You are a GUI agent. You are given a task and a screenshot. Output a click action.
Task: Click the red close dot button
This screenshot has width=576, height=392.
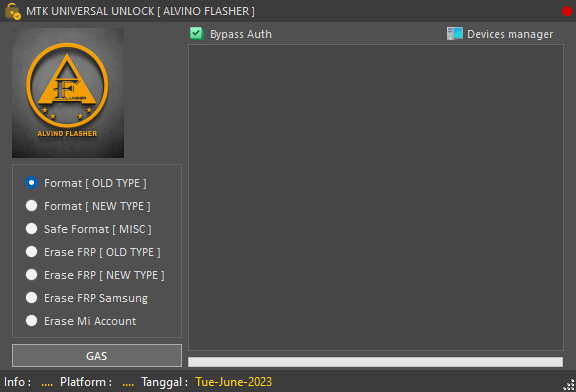(567, 11)
